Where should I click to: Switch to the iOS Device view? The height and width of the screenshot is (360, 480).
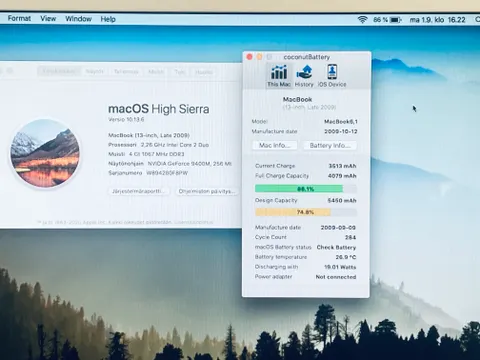pyautogui.click(x=332, y=76)
